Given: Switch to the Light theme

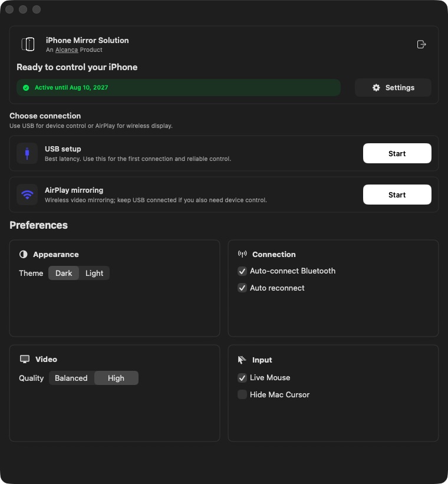Looking at the screenshot, I should [94, 273].
